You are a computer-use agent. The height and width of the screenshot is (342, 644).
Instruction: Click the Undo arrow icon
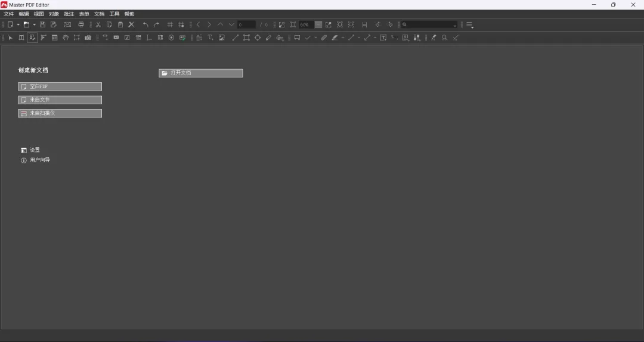pos(145,24)
